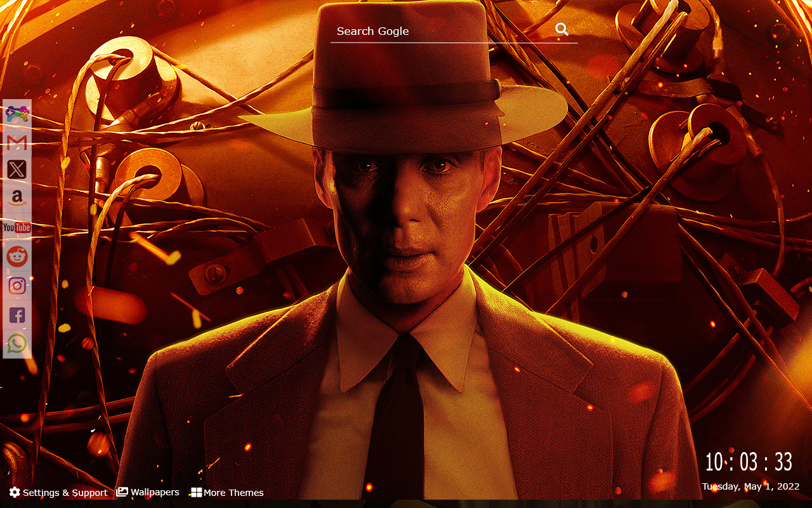The image size is (812, 508).
Task: Click the More Themes grid icon
Action: (195, 491)
